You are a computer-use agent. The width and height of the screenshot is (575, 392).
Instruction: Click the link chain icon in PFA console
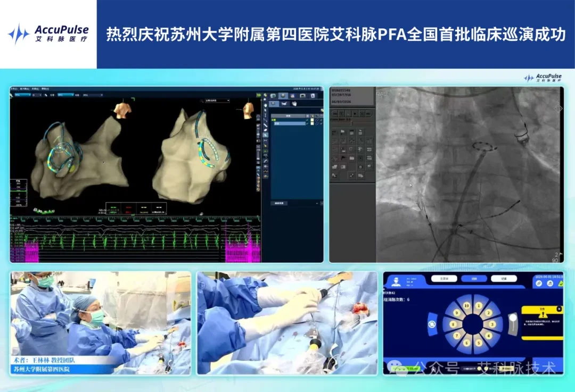[539, 284]
